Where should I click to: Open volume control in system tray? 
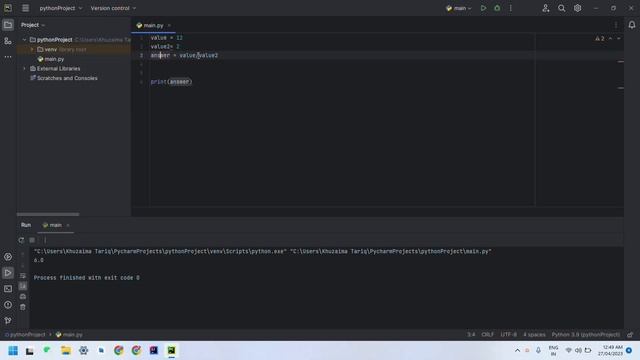click(x=578, y=351)
